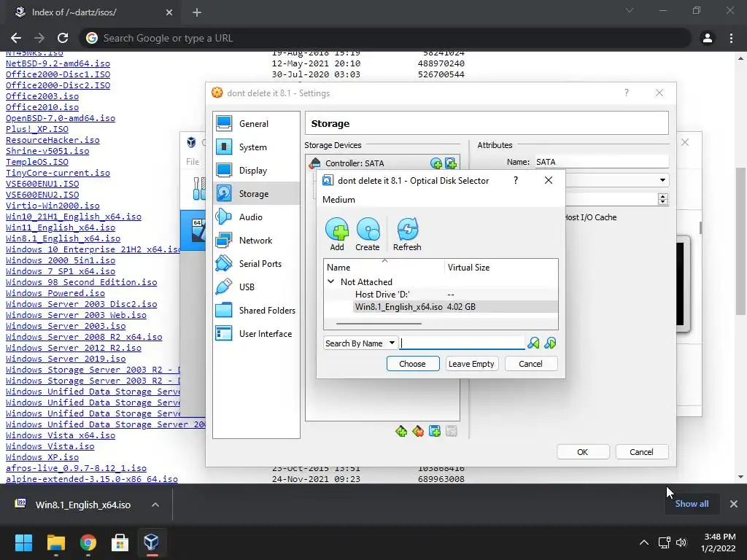Open the Shared Folders settings category

(256, 311)
